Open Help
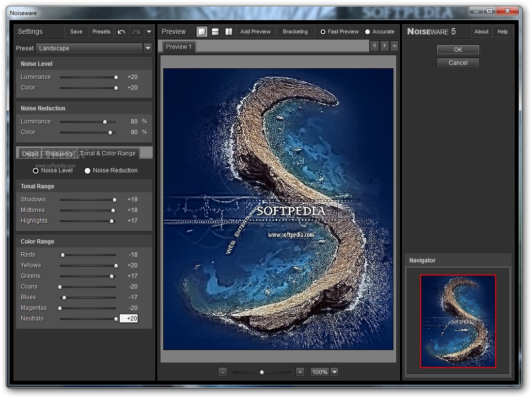 502,31
